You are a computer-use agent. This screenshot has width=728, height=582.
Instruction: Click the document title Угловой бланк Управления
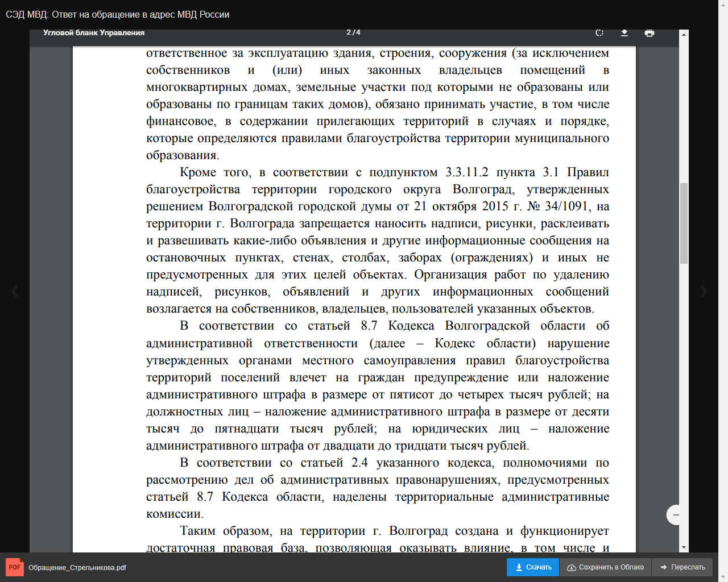94,33
